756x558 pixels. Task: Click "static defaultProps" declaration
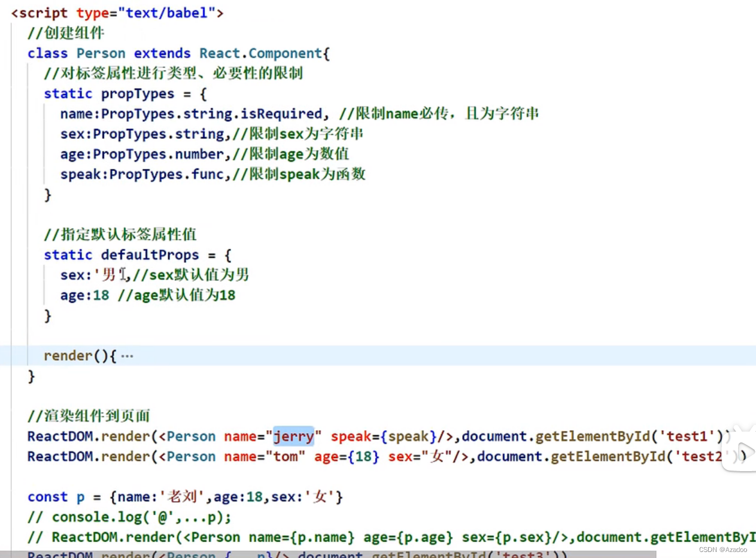(x=122, y=254)
